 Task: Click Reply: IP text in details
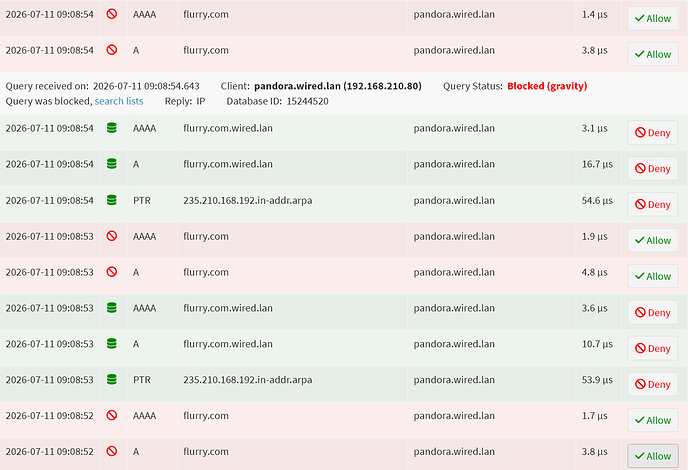pos(185,101)
